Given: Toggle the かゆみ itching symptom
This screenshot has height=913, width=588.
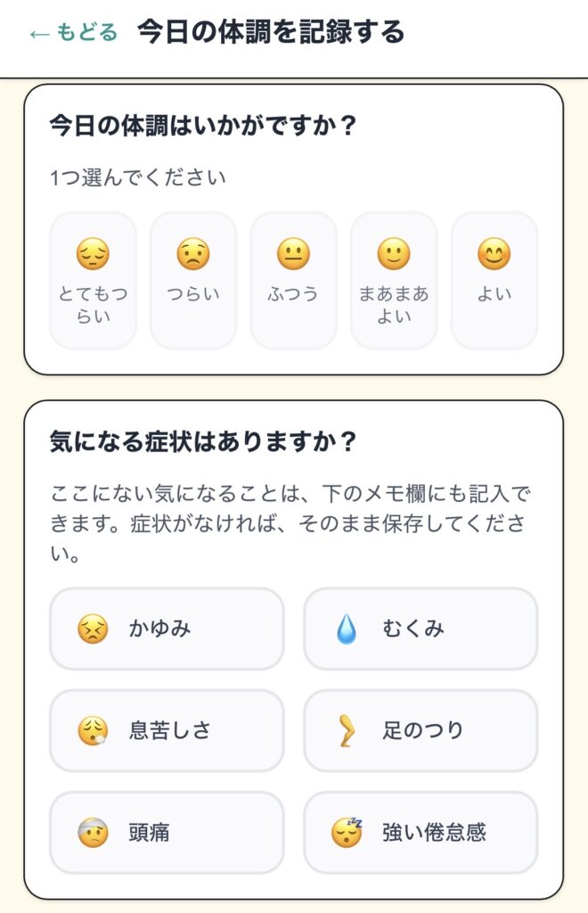Looking at the screenshot, I should 167,629.
